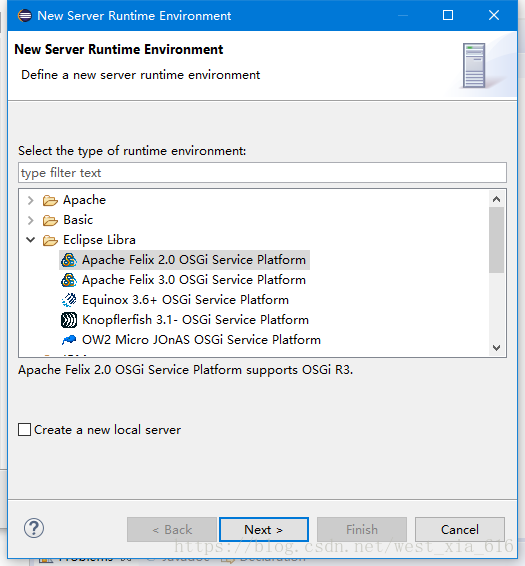525x566 pixels.
Task: Click the Basic folder icon
Action: tap(50, 220)
